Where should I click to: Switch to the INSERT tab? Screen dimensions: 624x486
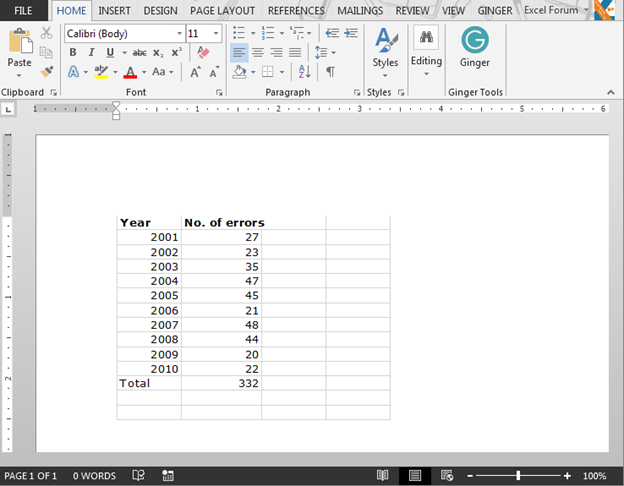114,11
